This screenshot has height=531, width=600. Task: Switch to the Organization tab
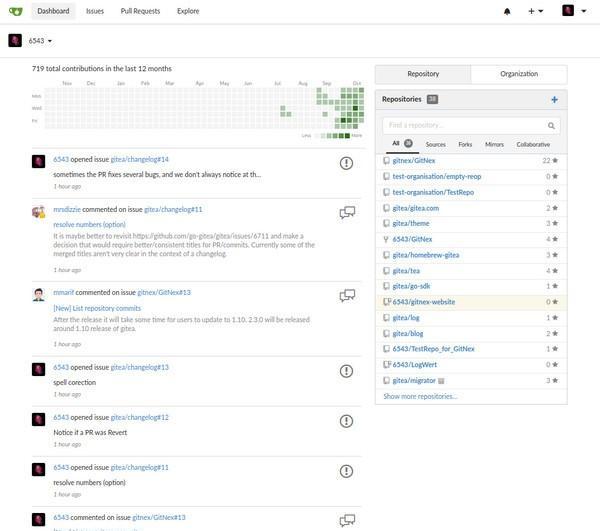[519, 74]
